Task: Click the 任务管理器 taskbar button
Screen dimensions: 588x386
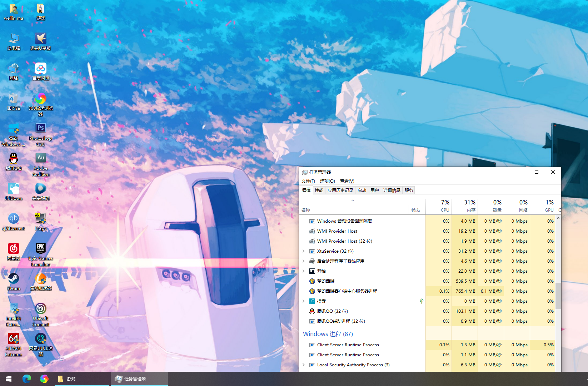Action: [x=139, y=379]
